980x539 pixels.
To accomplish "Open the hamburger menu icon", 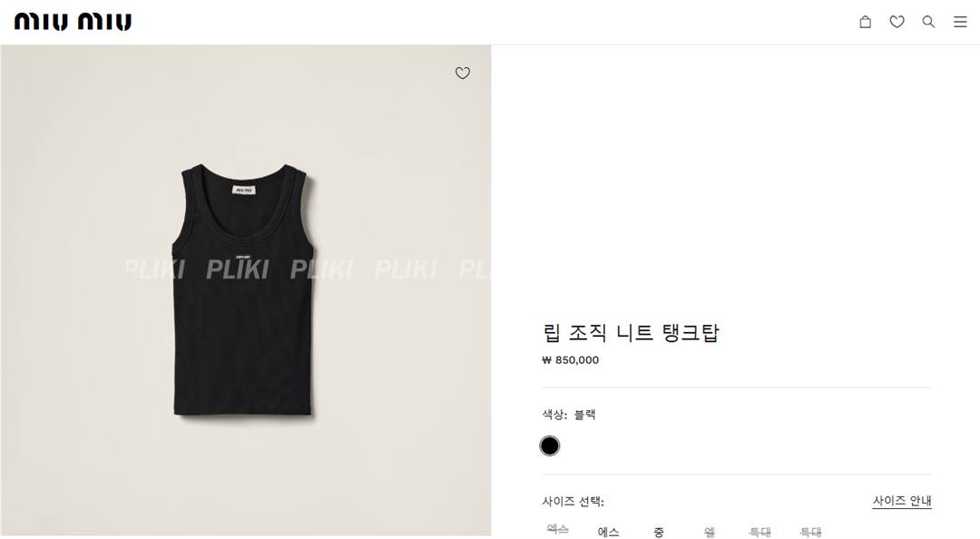I will [x=960, y=22].
